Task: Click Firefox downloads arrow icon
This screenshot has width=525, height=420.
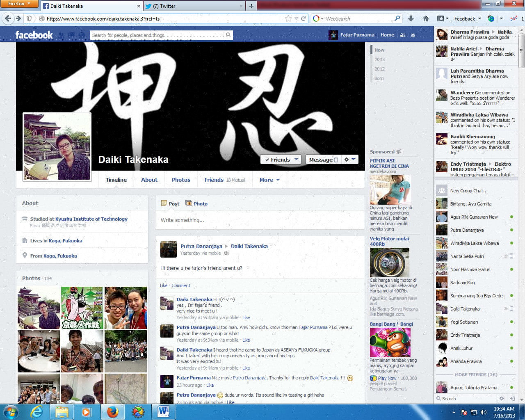Action: (411, 18)
